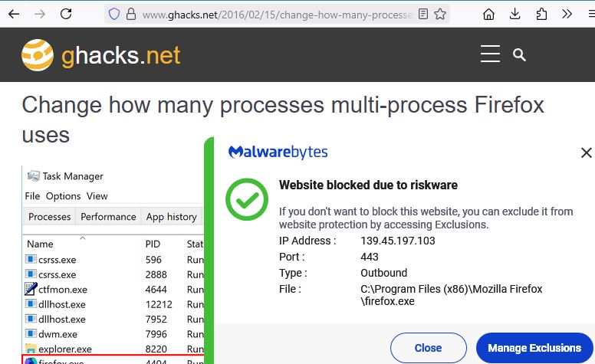The image size is (595, 364).
Task: Open the Options menu in Task Manager
Action: click(x=63, y=196)
